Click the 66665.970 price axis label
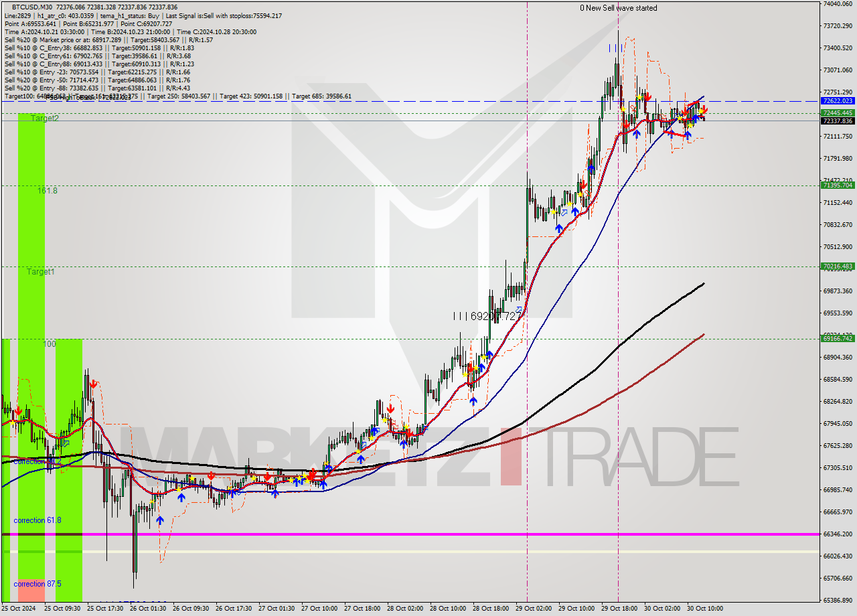This screenshot has width=857, height=616. [x=838, y=512]
